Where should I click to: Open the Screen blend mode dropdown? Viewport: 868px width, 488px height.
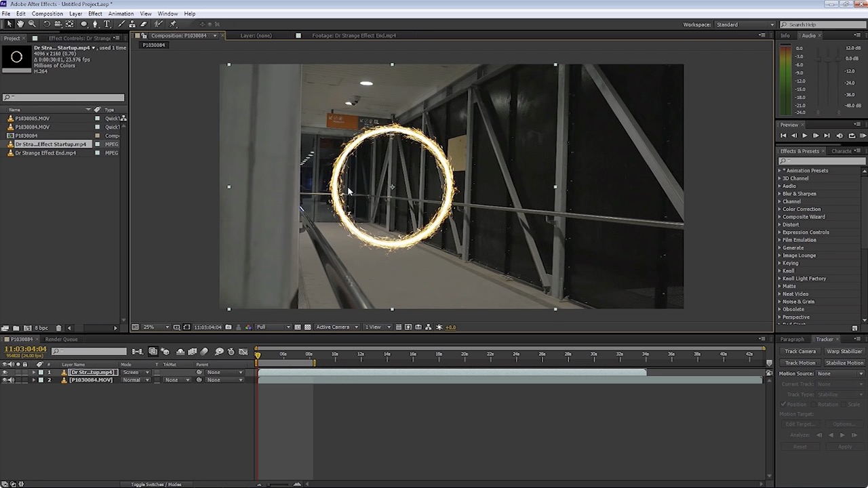(136, 373)
